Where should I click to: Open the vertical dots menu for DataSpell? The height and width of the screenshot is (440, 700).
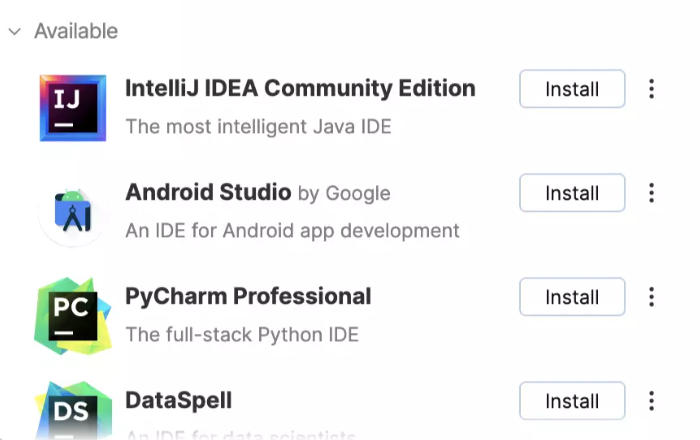click(x=651, y=401)
